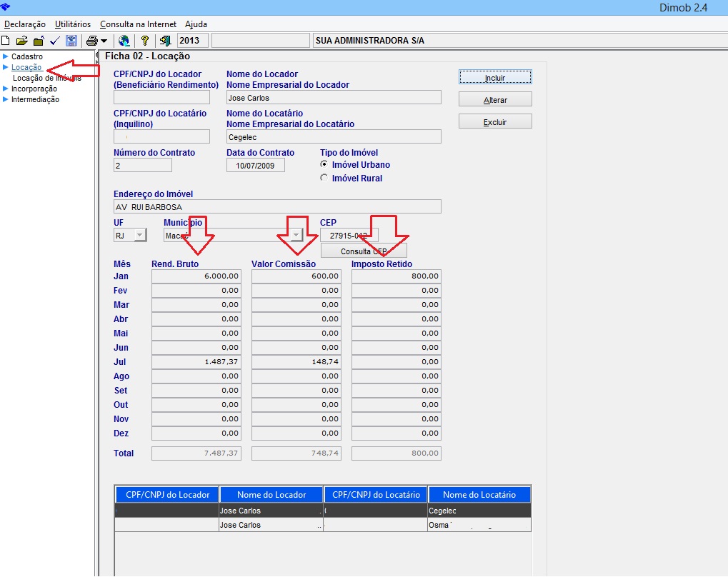Select the Imóvel Rural radio button

click(x=324, y=178)
